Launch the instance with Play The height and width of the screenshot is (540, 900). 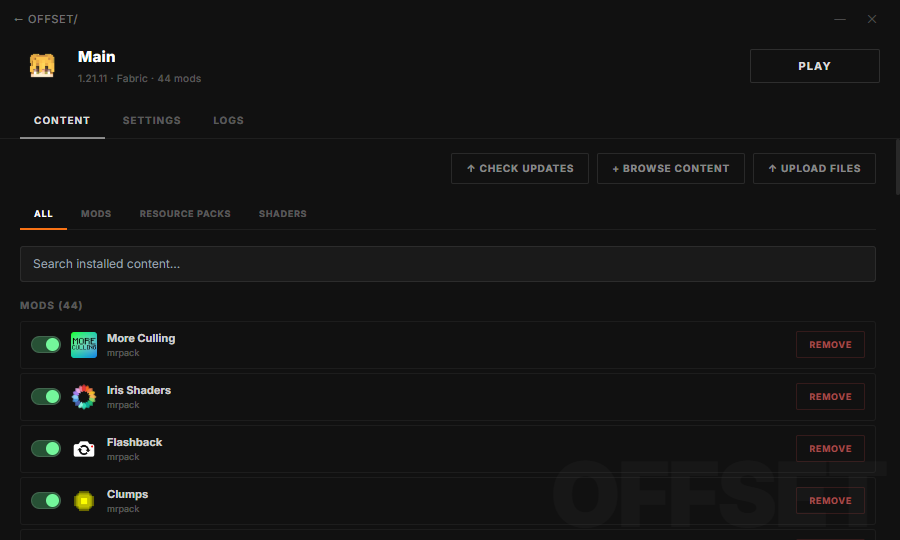(x=814, y=66)
